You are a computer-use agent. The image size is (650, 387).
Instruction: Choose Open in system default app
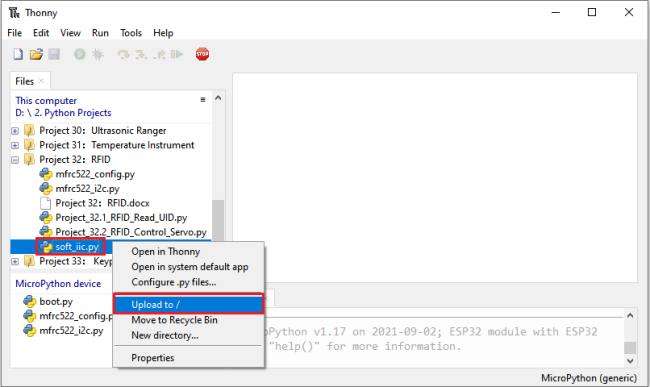[189, 267]
